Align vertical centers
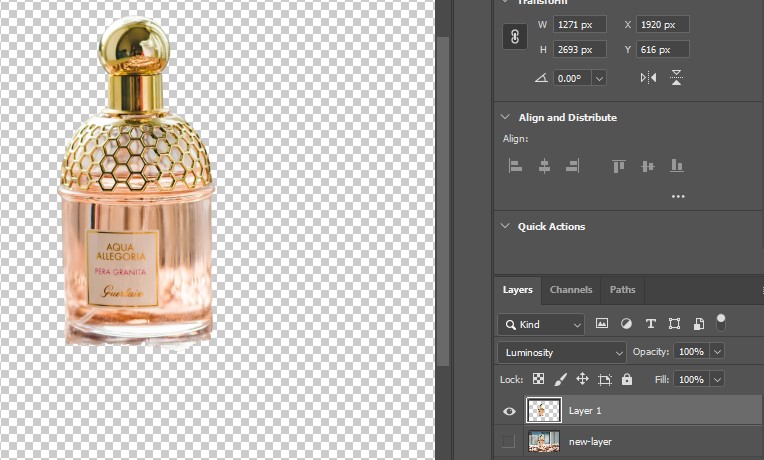This screenshot has width=764, height=460. (648, 166)
